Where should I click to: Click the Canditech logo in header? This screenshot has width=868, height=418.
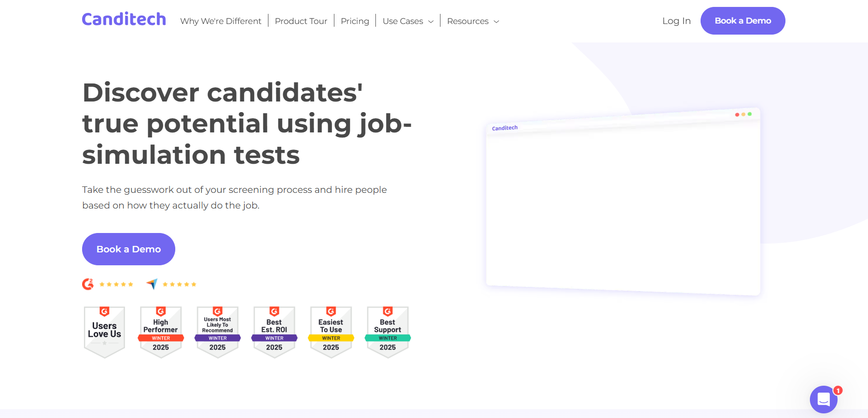point(124,19)
